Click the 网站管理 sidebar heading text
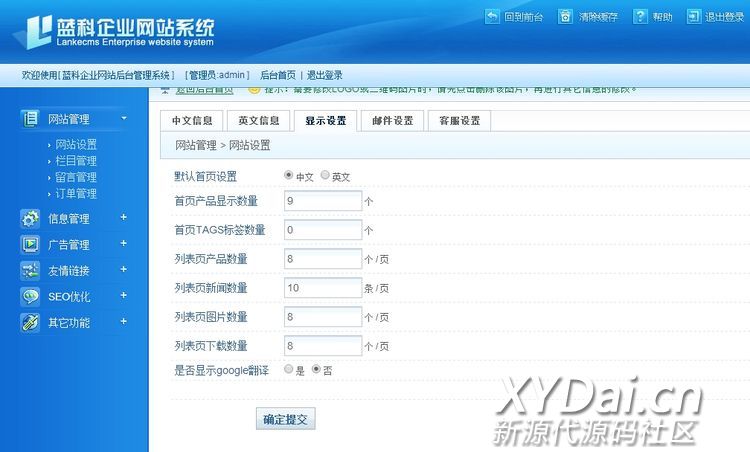The width and height of the screenshot is (750, 452). click(x=68, y=119)
